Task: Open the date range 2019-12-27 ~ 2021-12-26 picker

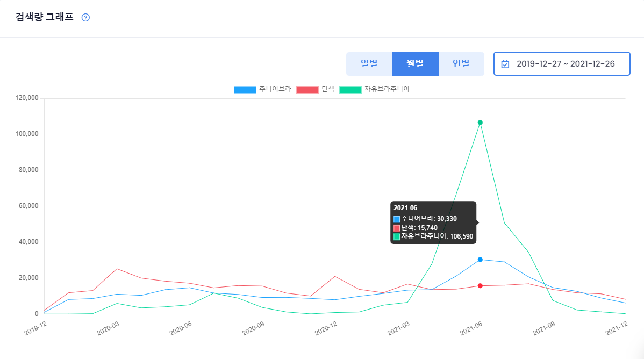Action: click(562, 63)
